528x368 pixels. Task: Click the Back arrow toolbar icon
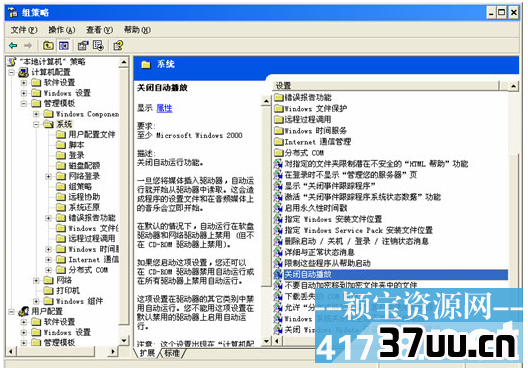13,45
